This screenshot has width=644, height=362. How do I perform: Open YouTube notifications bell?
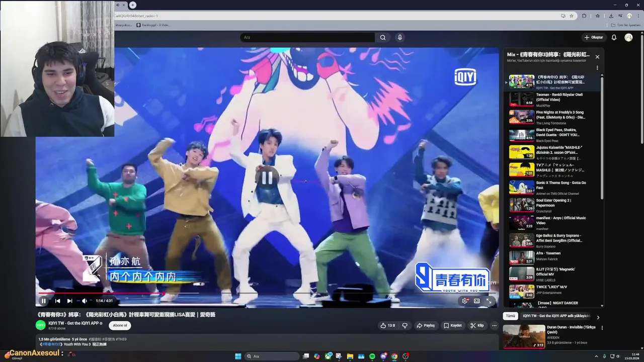click(x=614, y=37)
